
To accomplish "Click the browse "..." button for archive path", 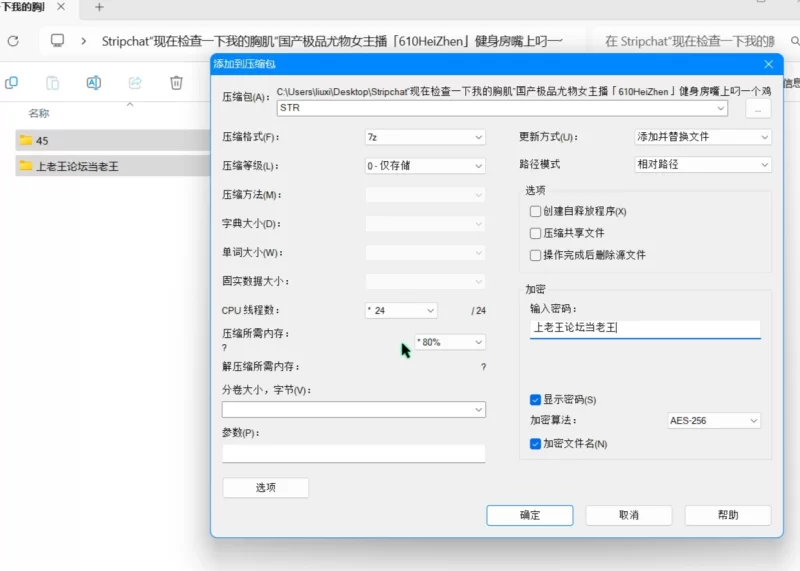I will pos(758,107).
